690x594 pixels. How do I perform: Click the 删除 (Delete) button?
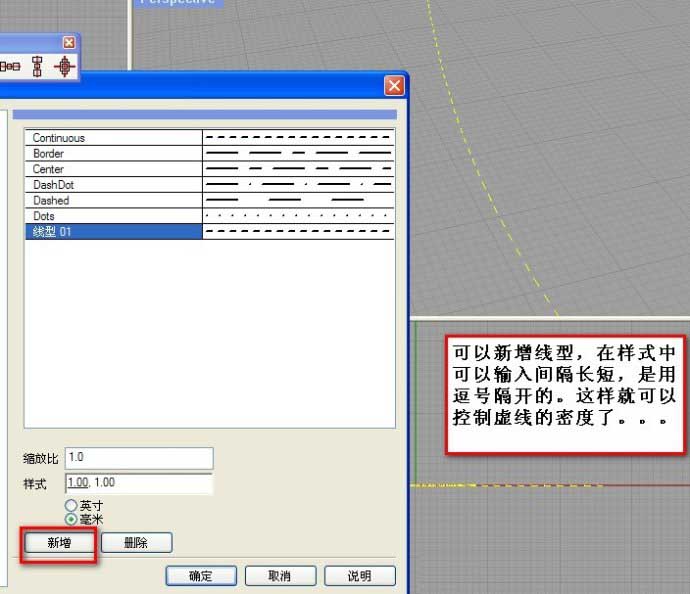pyautogui.click(x=136, y=543)
